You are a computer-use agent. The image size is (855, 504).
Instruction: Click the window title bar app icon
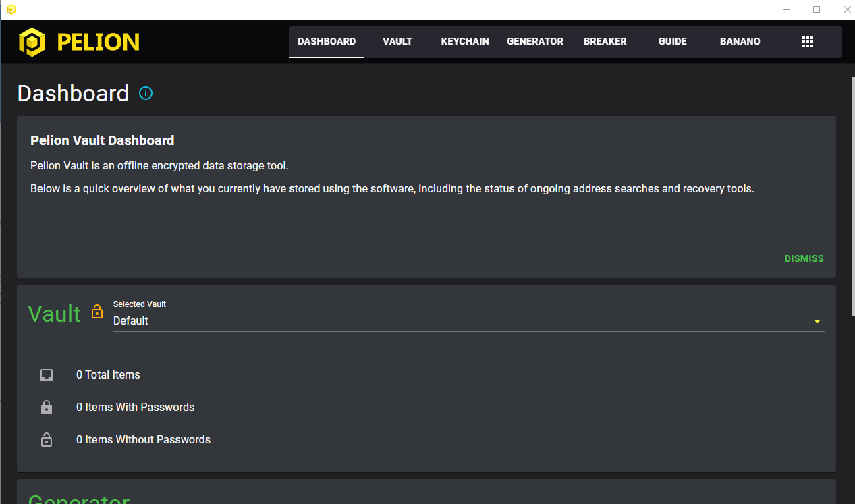pyautogui.click(x=11, y=9)
